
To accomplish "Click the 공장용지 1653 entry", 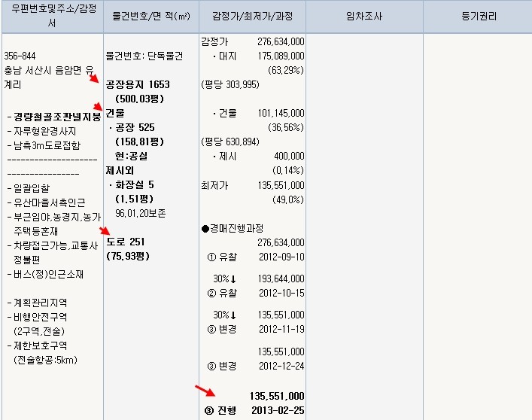I will [138, 84].
